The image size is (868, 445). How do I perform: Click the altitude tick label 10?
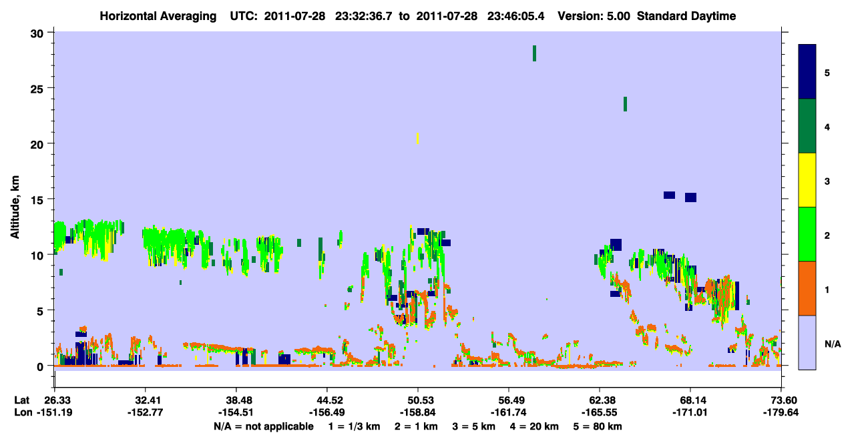[38, 255]
